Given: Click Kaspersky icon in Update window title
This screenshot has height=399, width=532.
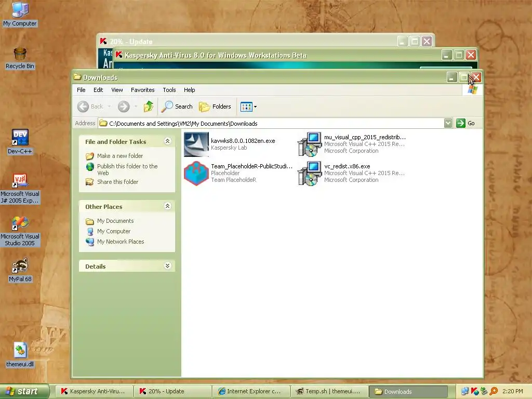Looking at the screenshot, I should point(103,41).
